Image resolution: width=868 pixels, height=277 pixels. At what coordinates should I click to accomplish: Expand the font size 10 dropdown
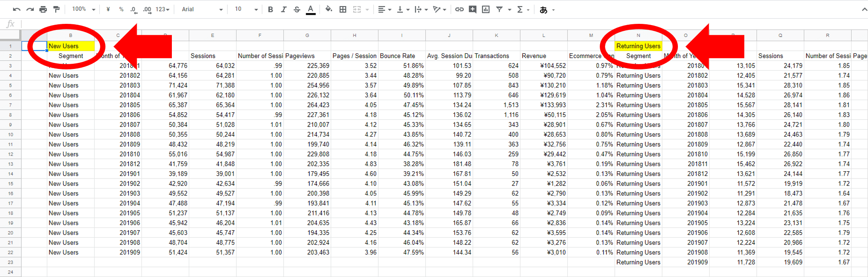coord(246,9)
